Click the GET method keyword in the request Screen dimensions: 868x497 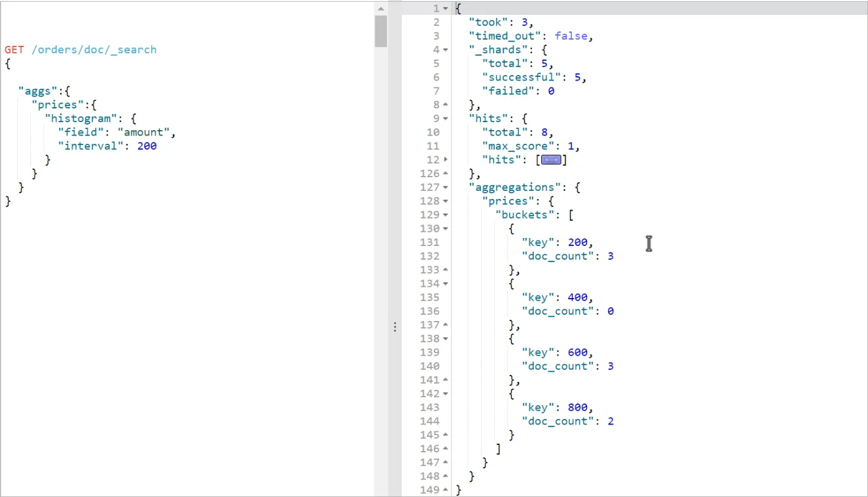tap(14, 50)
